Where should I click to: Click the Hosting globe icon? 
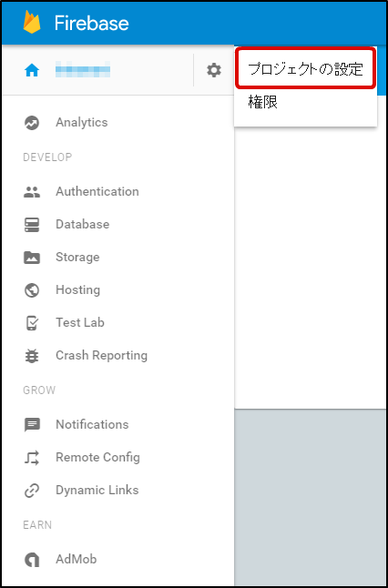(x=32, y=290)
